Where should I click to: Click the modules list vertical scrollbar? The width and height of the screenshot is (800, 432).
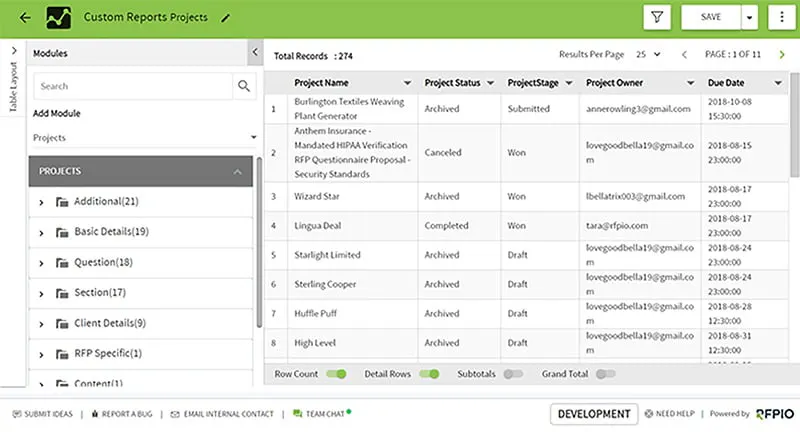(x=259, y=242)
